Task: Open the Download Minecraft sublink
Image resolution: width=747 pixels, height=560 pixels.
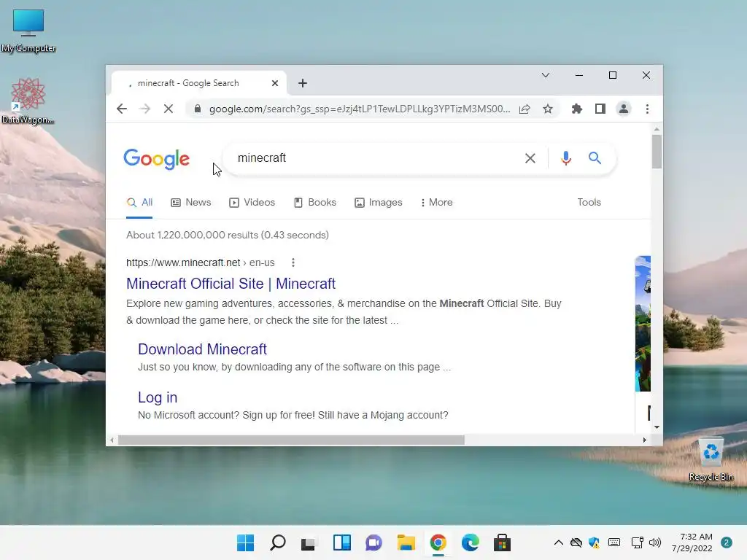Action: click(202, 349)
